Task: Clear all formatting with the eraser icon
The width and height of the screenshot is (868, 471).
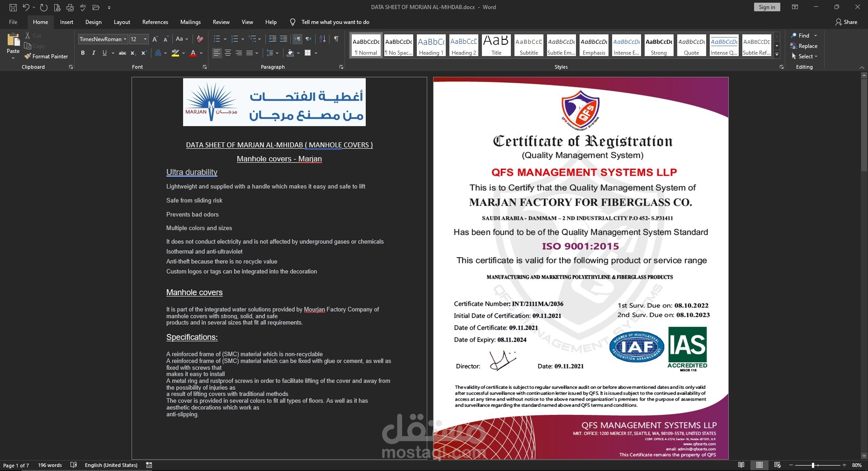Action: coord(200,39)
